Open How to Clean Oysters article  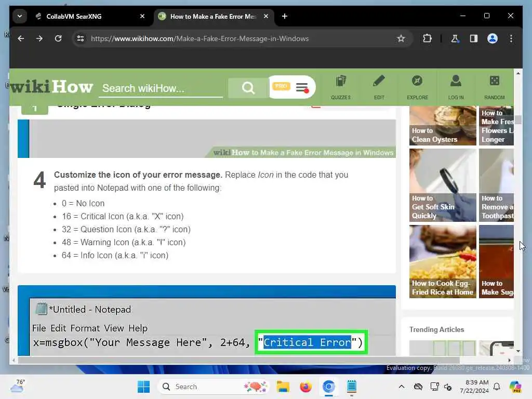(443, 126)
